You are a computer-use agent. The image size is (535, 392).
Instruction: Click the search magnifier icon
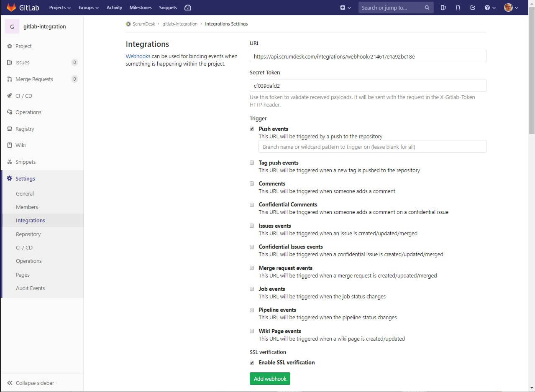point(427,8)
